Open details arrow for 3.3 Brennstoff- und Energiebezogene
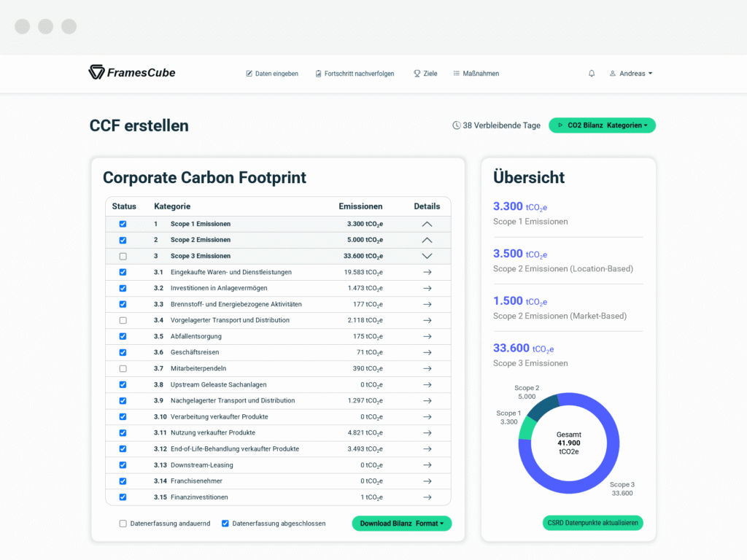This screenshot has width=747, height=560. click(427, 304)
